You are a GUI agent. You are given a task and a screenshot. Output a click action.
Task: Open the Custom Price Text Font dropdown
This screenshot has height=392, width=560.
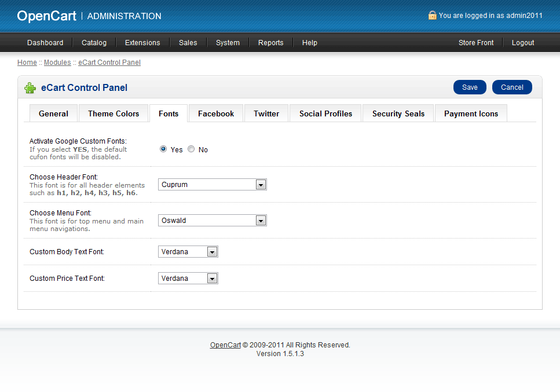pos(188,279)
